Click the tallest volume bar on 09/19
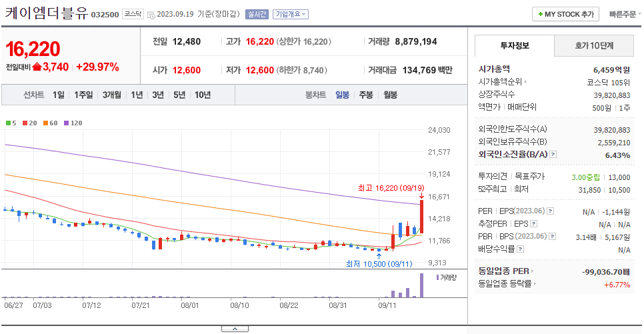This screenshot has height=334, width=644. [421, 285]
